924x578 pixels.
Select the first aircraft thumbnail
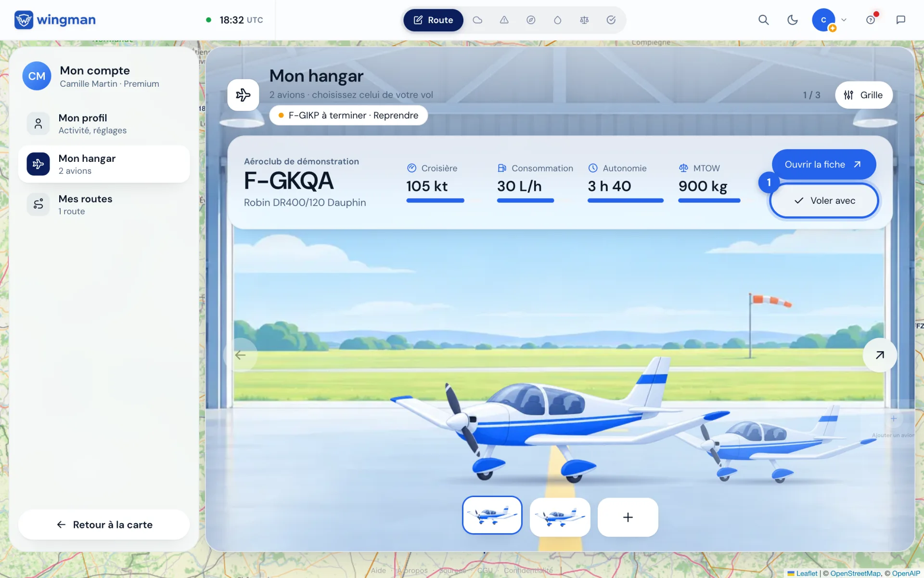coord(492,515)
